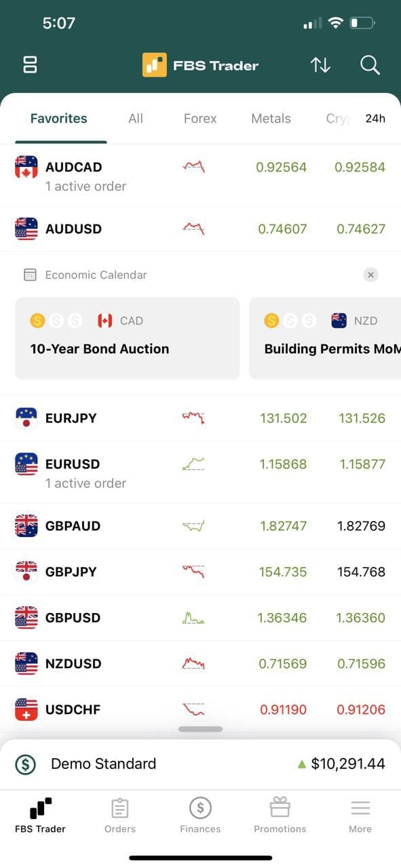The image size is (401, 868).
Task: Open the More hamburger menu
Action: [x=360, y=808]
